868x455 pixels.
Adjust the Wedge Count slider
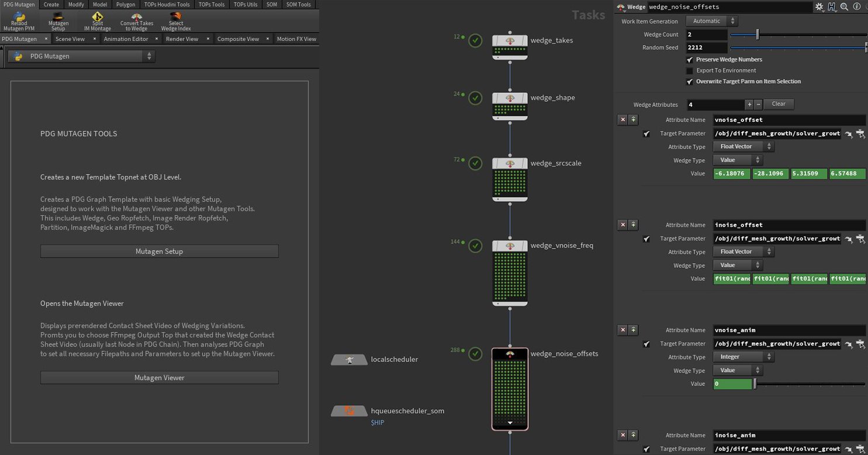[798, 35]
